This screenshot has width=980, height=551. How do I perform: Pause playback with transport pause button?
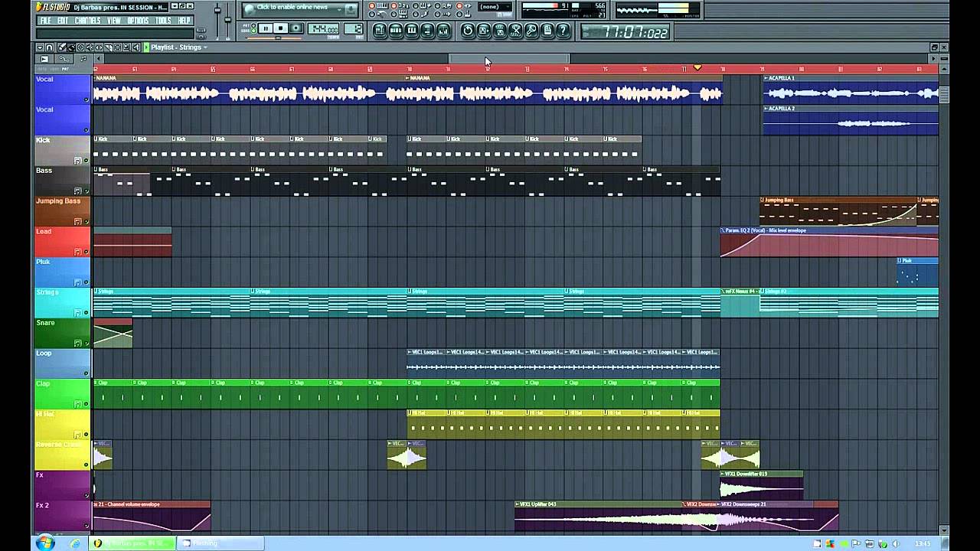pos(265,28)
